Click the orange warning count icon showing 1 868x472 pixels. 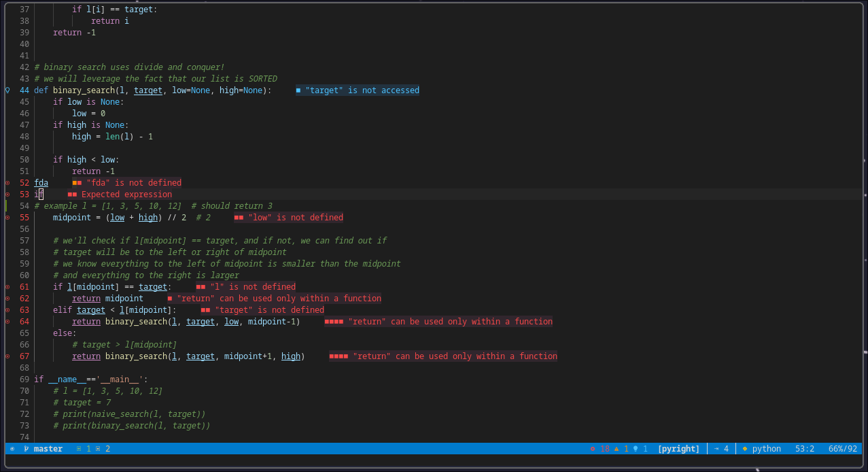point(616,449)
